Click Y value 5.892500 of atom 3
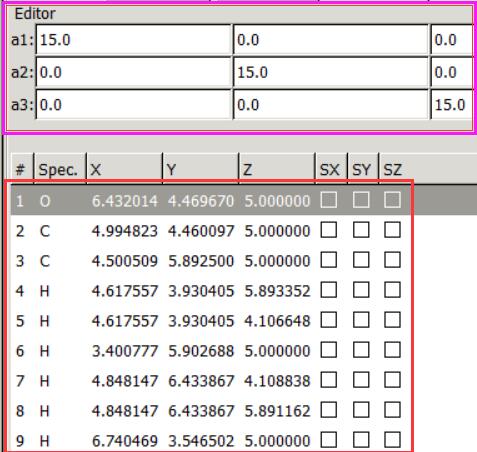The height and width of the screenshot is (452, 477). (201, 261)
